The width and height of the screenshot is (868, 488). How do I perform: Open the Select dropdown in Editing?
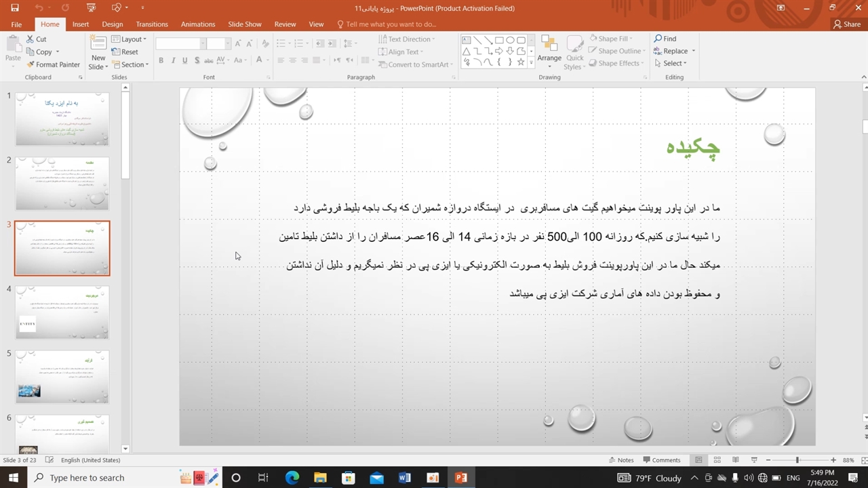pos(671,63)
